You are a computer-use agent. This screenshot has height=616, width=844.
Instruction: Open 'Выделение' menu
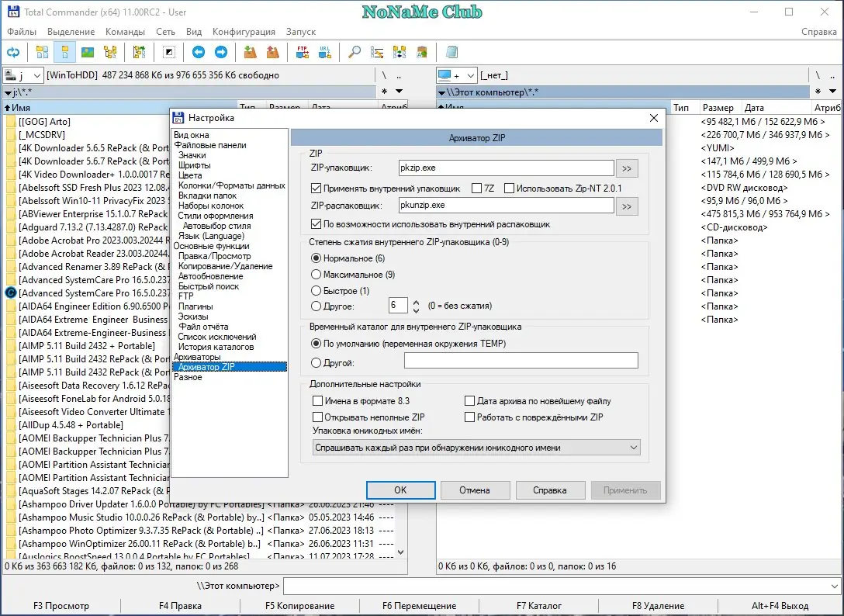coord(71,32)
